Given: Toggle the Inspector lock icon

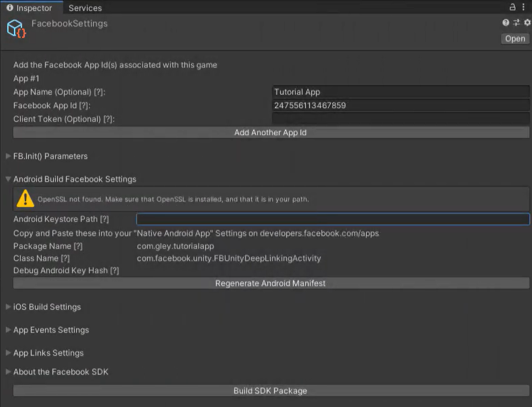Looking at the screenshot, I should coord(513,7).
